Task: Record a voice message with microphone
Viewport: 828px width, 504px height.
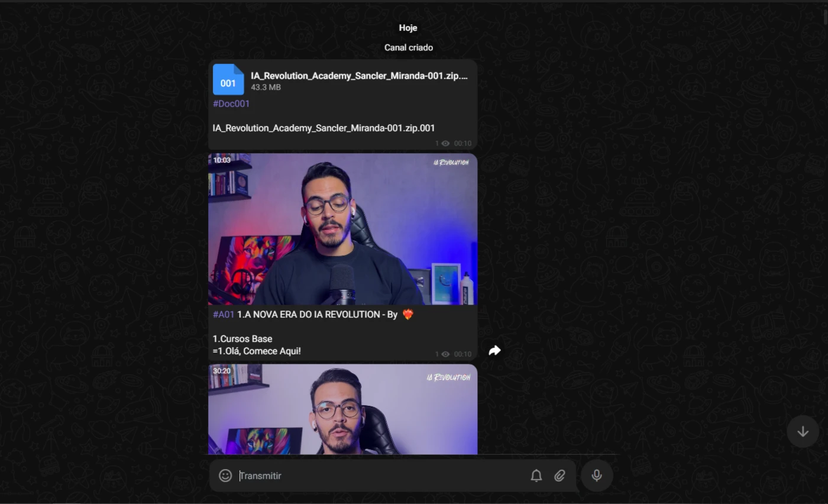Action: [597, 476]
